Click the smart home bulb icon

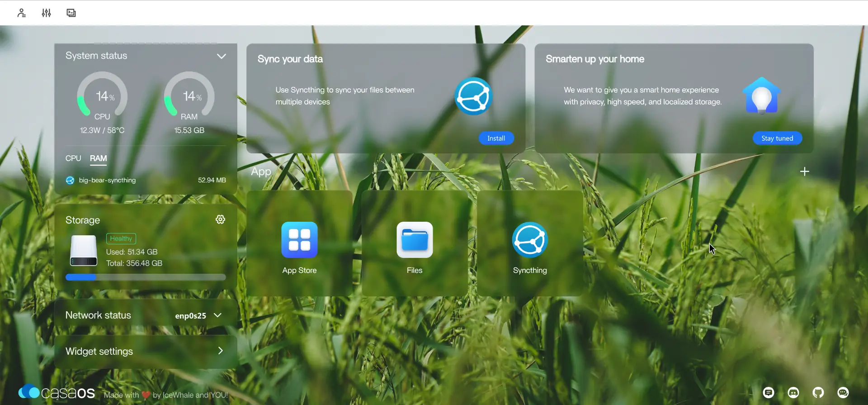tap(761, 95)
